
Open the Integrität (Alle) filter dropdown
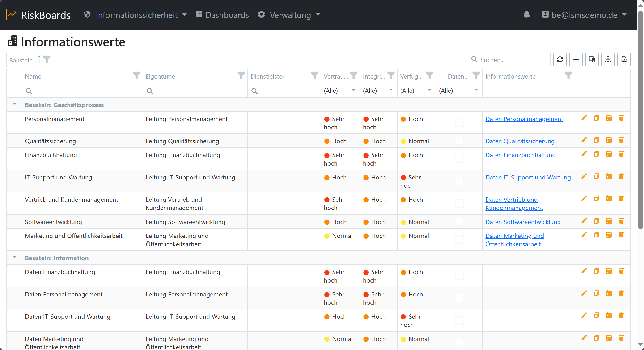(x=378, y=90)
